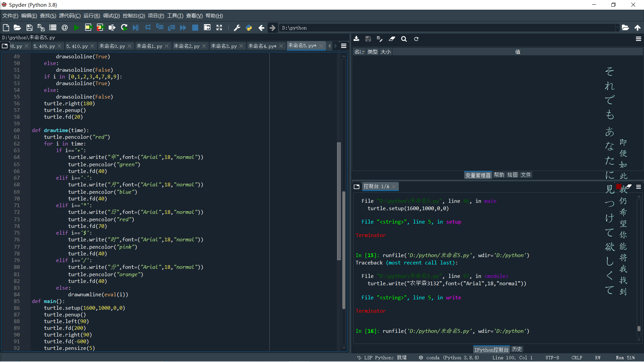The width and height of the screenshot is (644, 362).
Task: Open the 绘图 plots pane tab
Action: (x=512, y=175)
